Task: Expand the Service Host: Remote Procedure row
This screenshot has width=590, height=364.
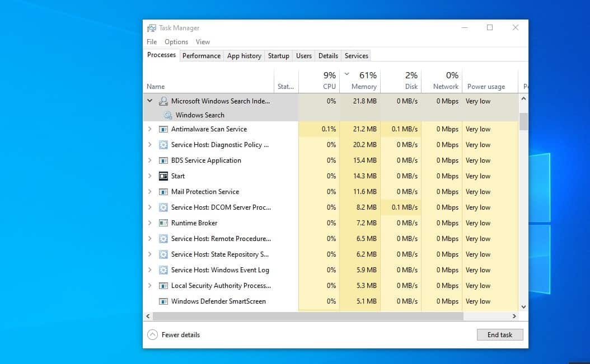Action: (x=150, y=239)
